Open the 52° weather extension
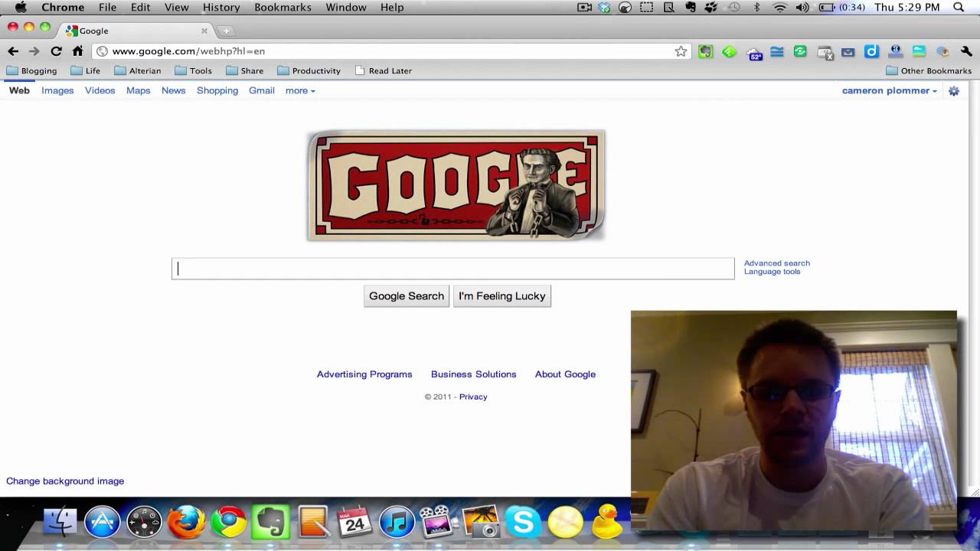This screenshot has width=980, height=551. point(755,53)
